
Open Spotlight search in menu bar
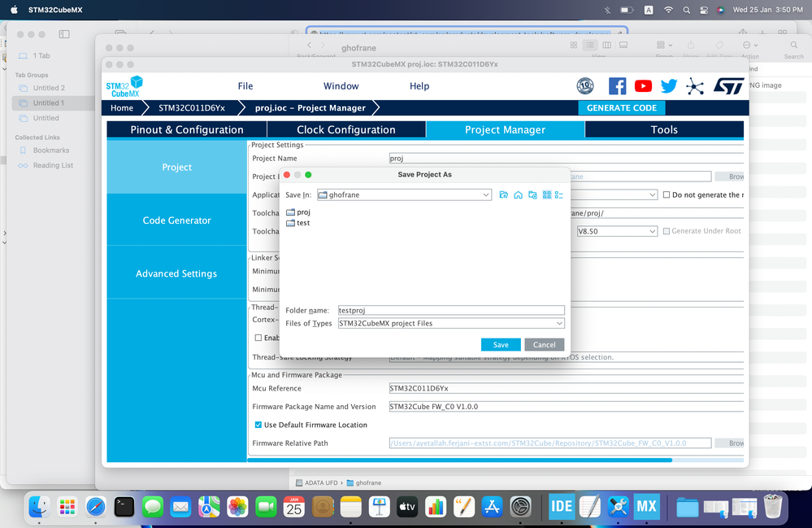(686, 10)
